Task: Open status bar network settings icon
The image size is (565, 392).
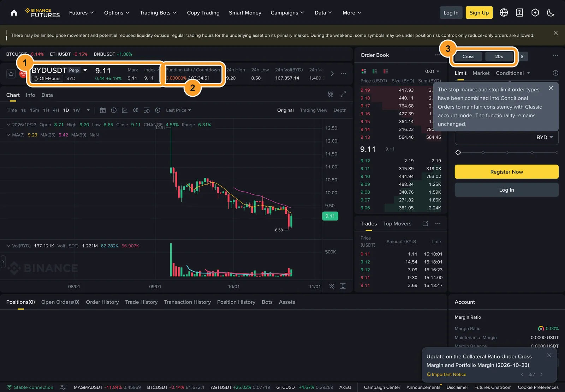Action: [63, 387]
